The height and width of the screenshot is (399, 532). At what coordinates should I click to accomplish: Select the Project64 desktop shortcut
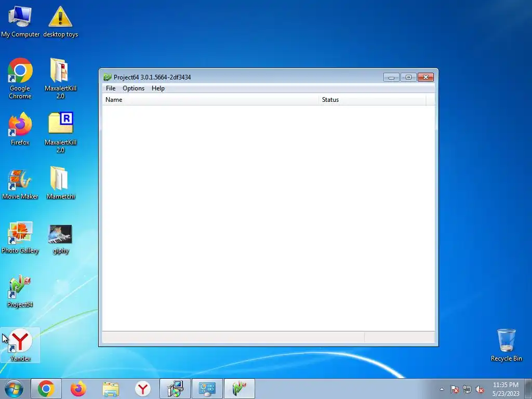coord(20,292)
